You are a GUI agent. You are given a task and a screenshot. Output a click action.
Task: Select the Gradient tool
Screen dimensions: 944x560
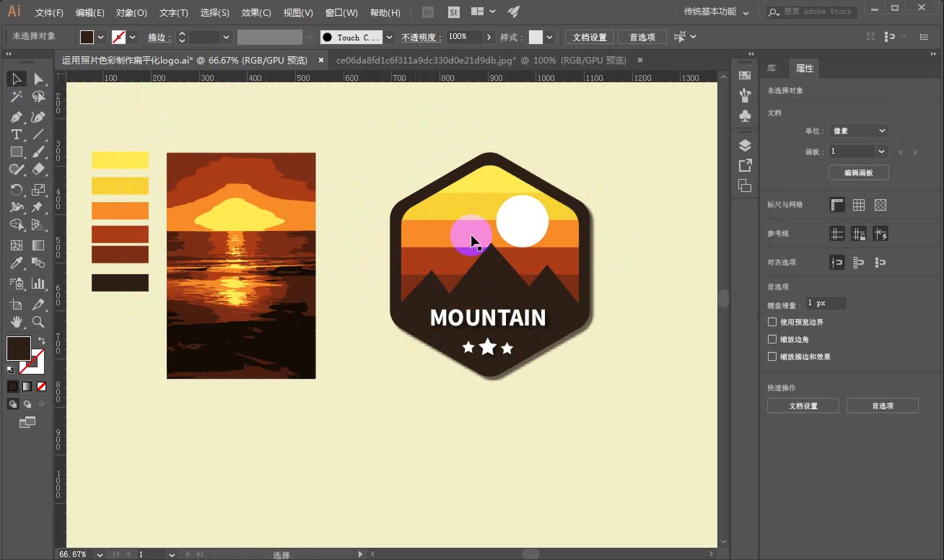point(38,245)
